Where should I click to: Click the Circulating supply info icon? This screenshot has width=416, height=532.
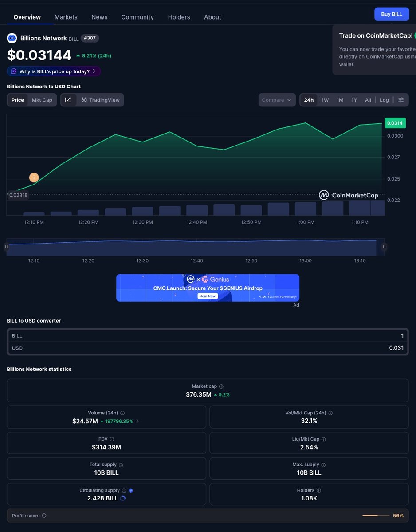coord(124,491)
